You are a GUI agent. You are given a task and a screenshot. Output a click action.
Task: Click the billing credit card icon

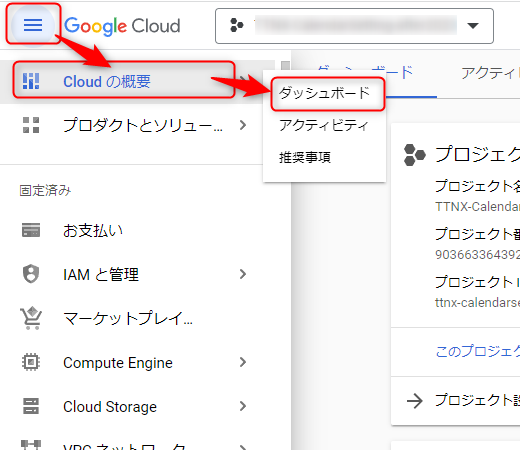pyautogui.click(x=31, y=230)
